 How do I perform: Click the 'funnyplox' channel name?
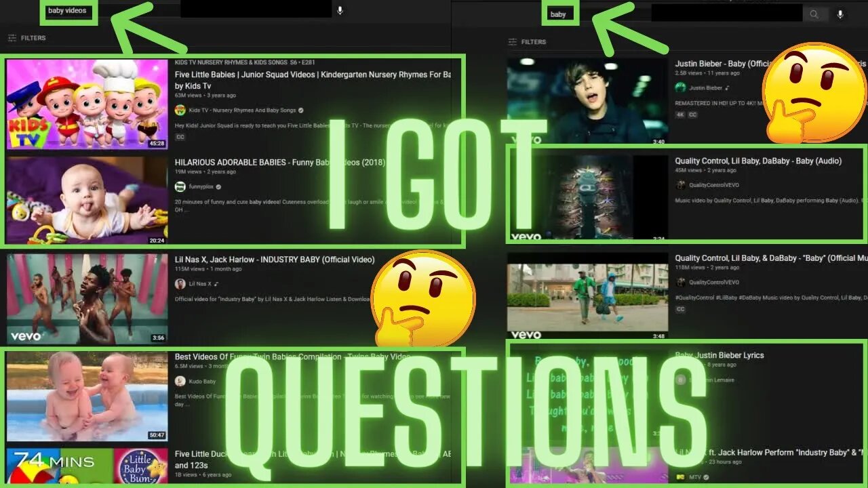pos(201,186)
